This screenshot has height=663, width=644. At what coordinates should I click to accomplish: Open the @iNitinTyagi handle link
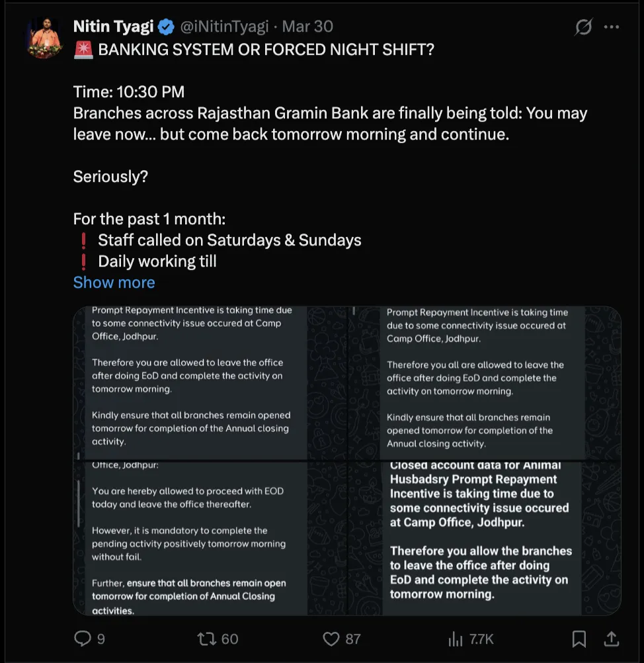click(x=224, y=27)
